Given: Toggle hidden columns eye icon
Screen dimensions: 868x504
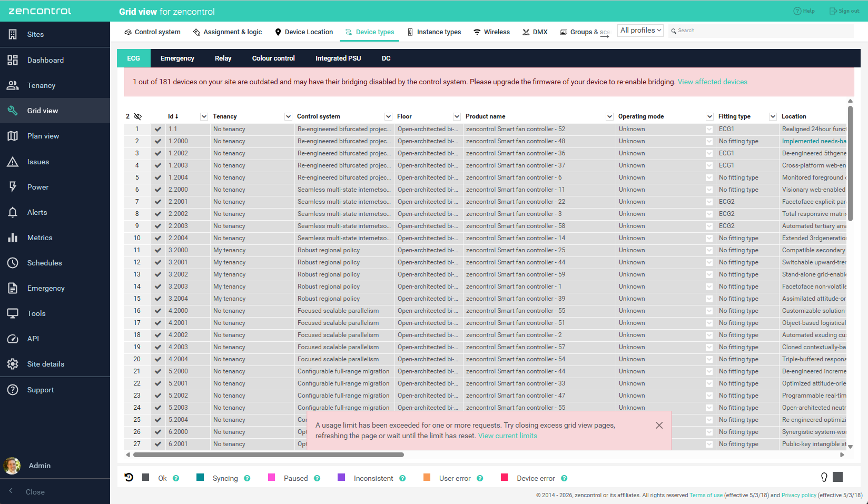Looking at the screenshot, I should pyautogui.click(x=138, y=116).
